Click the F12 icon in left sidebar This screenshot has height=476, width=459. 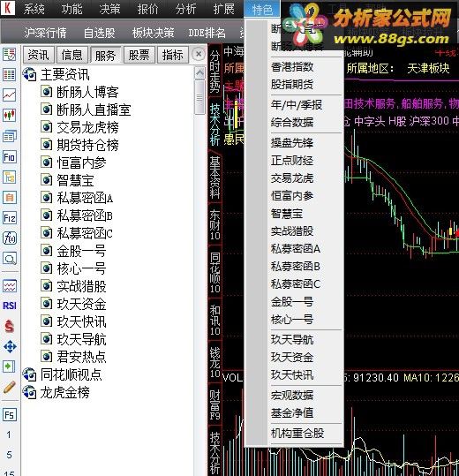coord(9,218)
